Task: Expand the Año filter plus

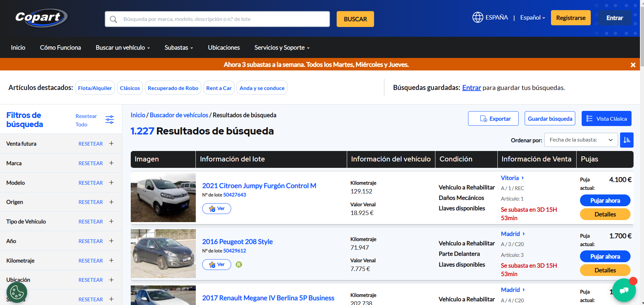Action: click(111, 241)
